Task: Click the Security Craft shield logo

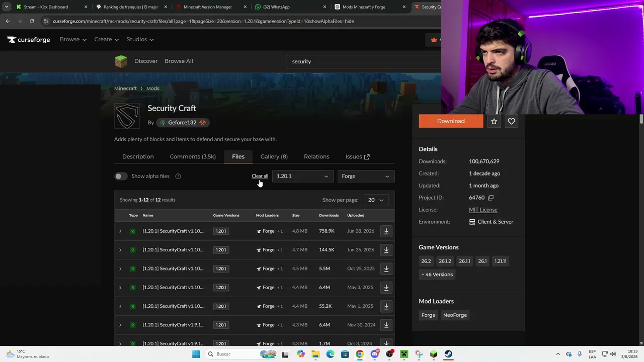Action: click(x=127, y=116)
